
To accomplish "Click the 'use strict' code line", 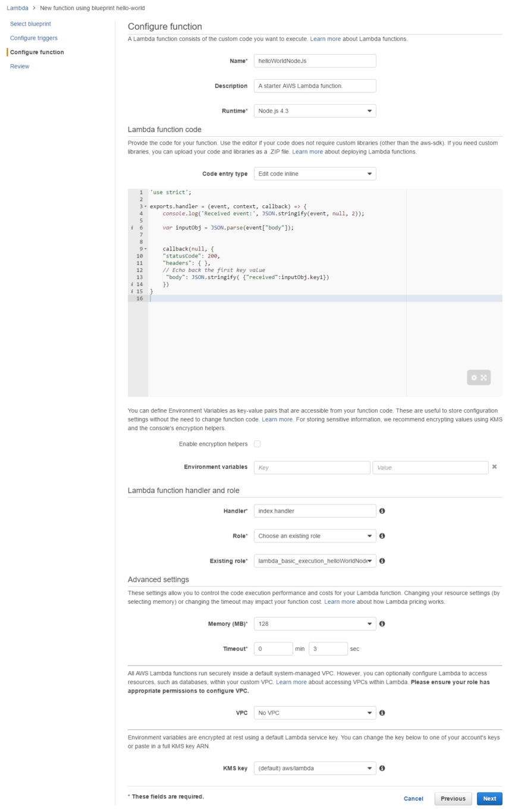I will (x=170, y=192).
